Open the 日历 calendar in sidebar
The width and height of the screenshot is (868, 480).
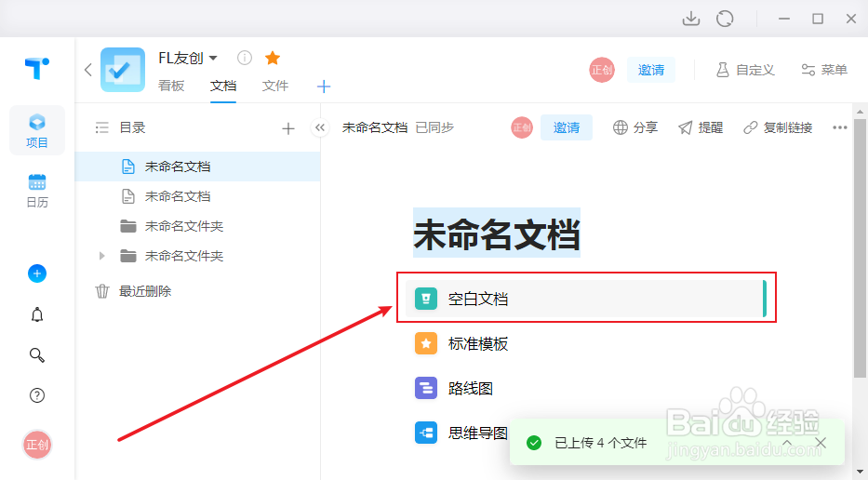point(37,191)
